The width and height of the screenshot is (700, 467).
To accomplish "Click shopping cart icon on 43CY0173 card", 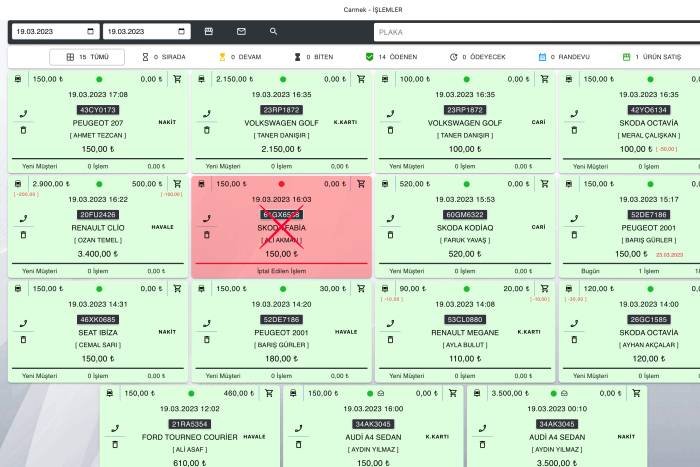I will point(177,79).
